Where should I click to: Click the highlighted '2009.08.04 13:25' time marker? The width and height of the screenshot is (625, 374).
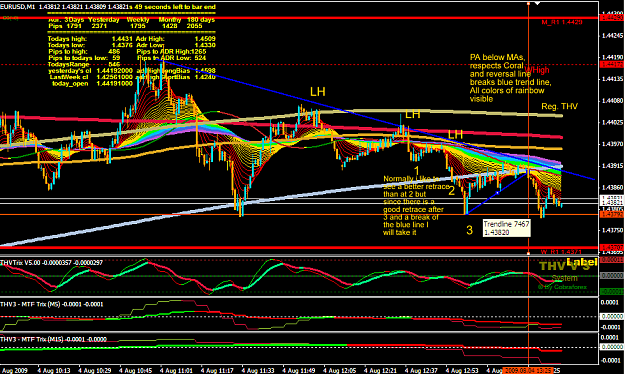click(x=528, y=370)
